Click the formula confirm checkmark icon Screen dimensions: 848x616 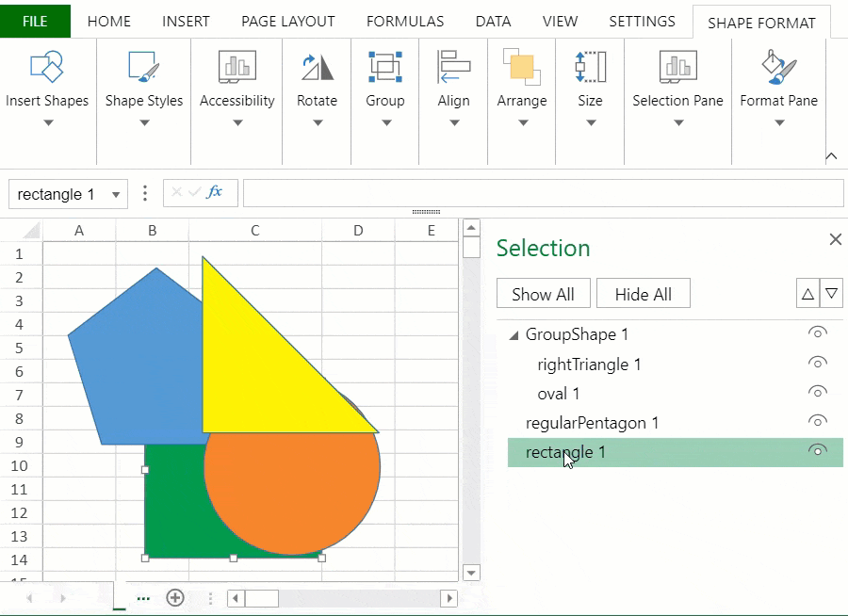point(195,192)
